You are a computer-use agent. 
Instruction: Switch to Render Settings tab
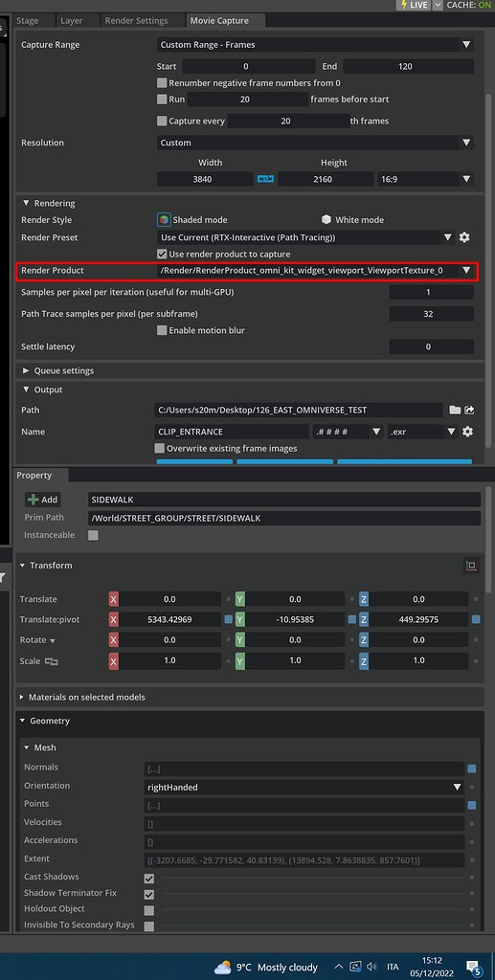(136, 21)
